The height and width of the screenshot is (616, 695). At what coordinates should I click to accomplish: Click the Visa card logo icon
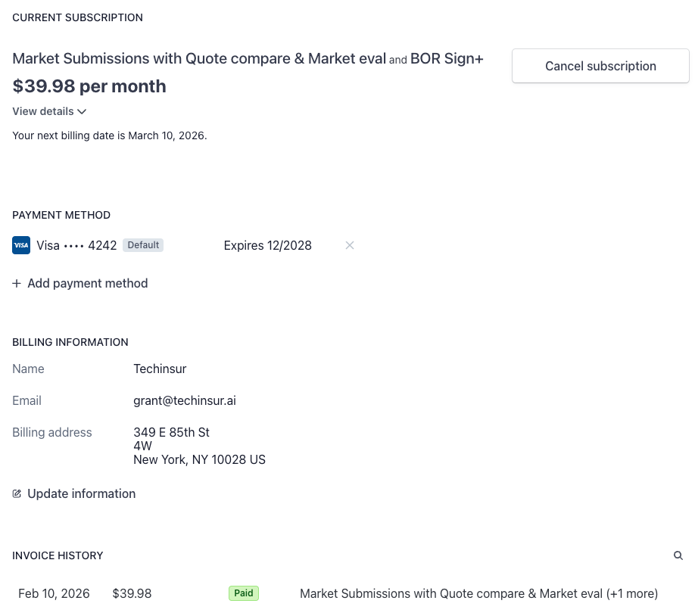tap(21, 245)
